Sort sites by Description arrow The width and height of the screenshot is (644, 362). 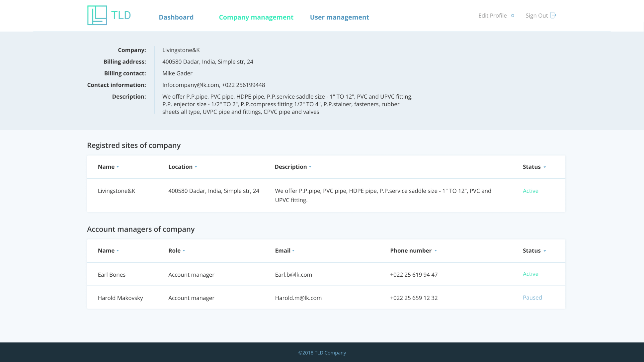click(310, 167)
